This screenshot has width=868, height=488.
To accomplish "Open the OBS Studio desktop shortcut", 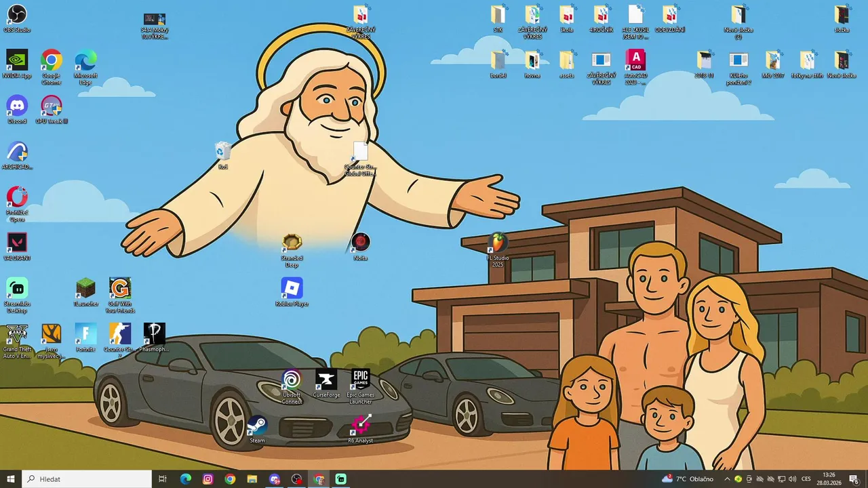I will click(x=17, y=19).
